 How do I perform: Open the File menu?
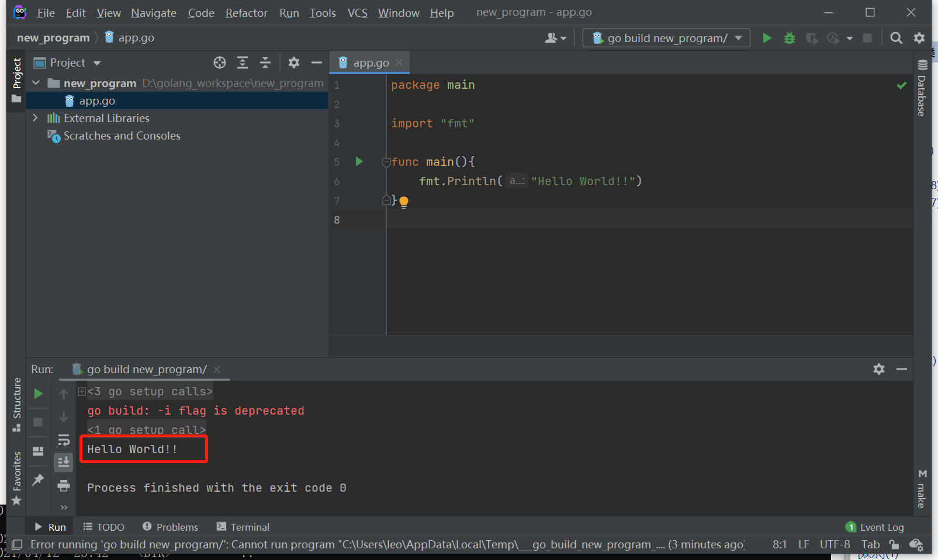tap(46, 13)
